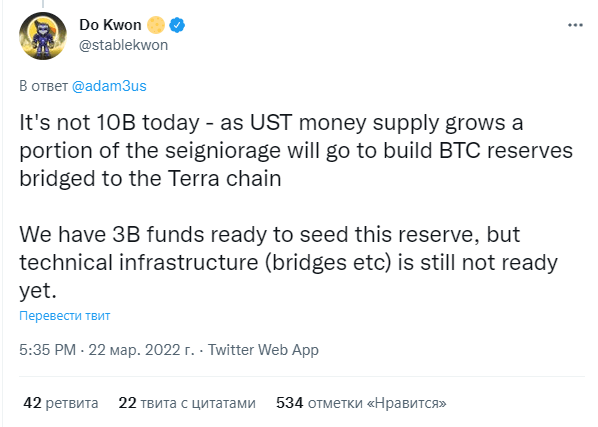Click the Перевести твит link
Viewport: 598px width, 427px height.
click(x=64, y=316)
